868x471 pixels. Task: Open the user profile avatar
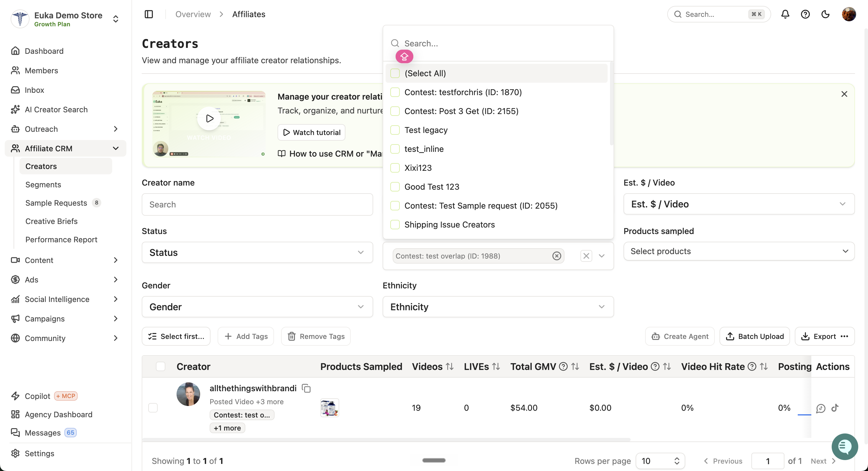click(x=849, y=14)
